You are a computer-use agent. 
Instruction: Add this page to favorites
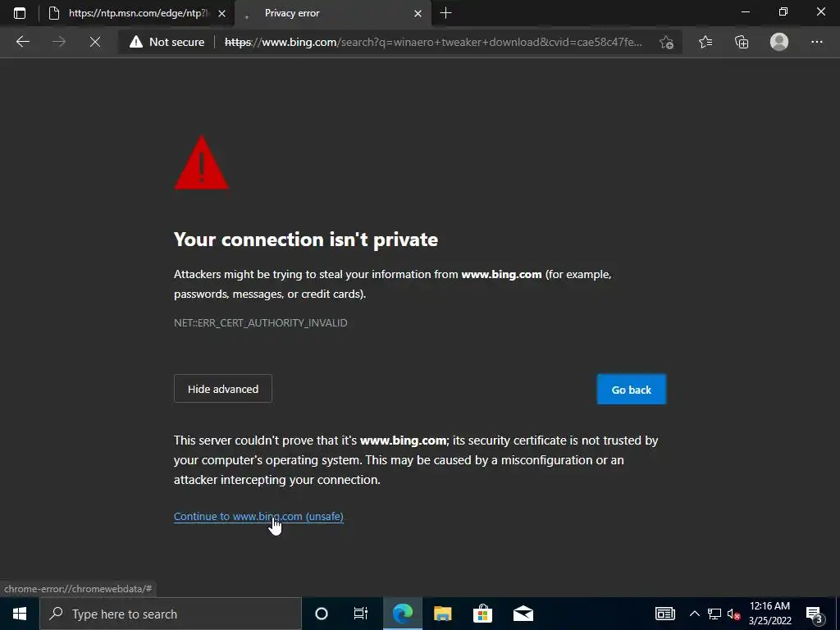point(666,42)
